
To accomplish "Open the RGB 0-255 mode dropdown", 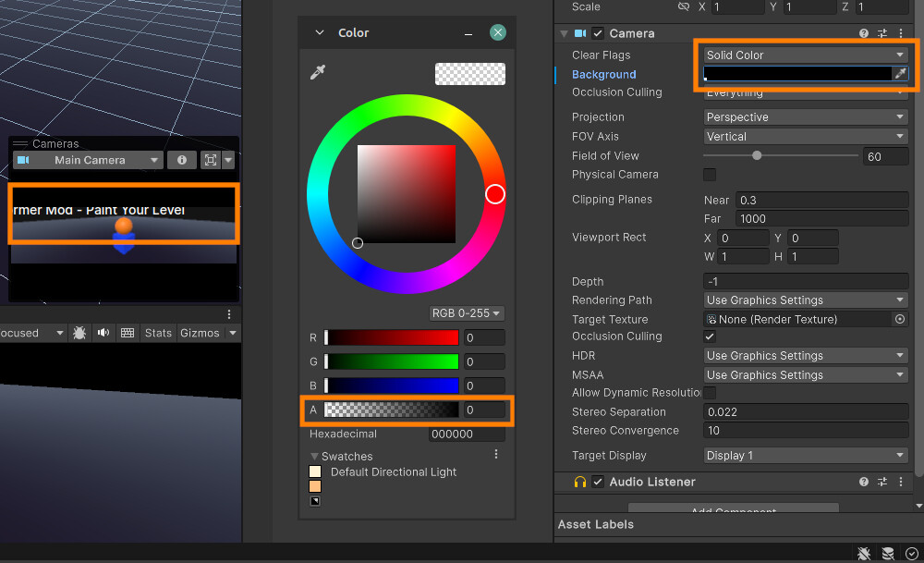I will pyautogui.click(x=466, y=313).
